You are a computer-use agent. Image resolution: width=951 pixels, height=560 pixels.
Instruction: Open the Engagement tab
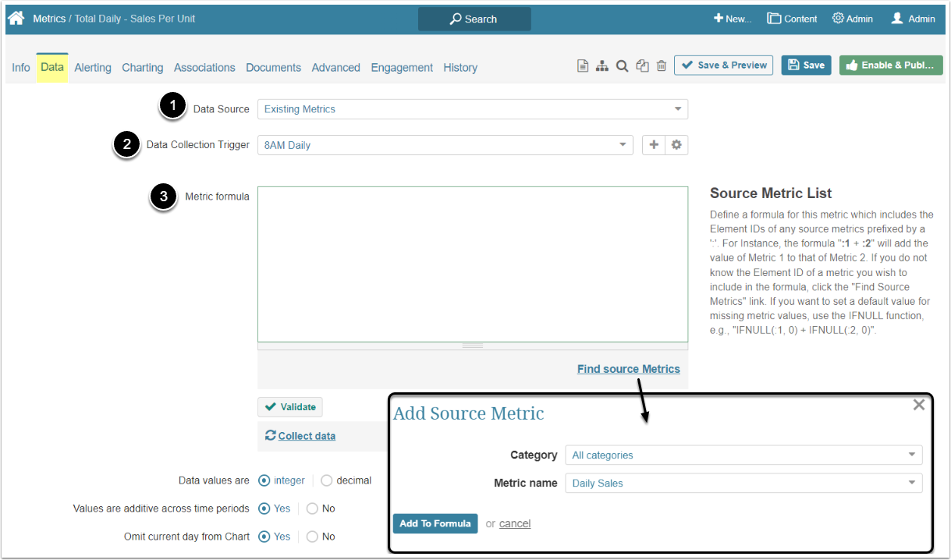(x=402, y=68)
